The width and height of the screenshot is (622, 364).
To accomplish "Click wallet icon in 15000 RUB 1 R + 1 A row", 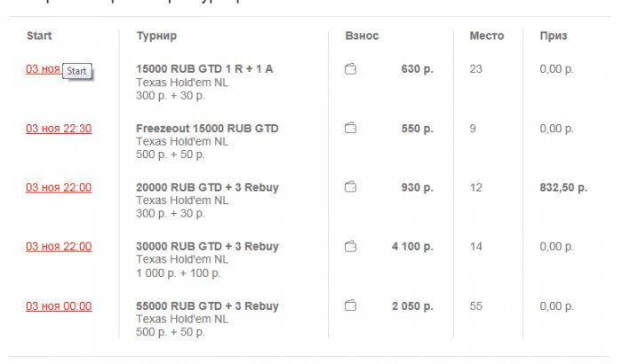I will [351, 69].
